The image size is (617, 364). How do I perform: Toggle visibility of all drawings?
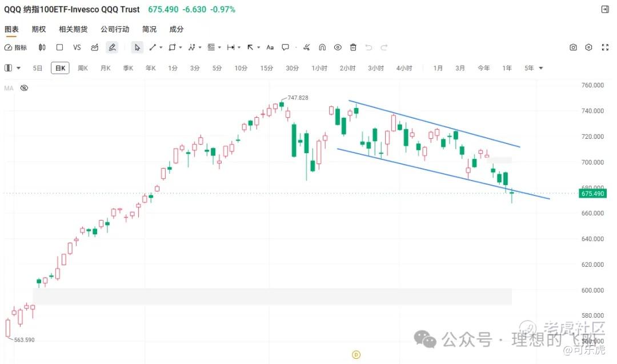pyautogui.click(x=338, y=47)
